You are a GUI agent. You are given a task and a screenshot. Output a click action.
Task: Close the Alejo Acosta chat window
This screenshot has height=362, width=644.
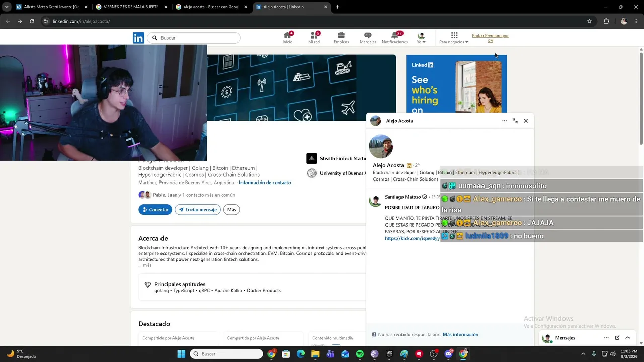526,121
